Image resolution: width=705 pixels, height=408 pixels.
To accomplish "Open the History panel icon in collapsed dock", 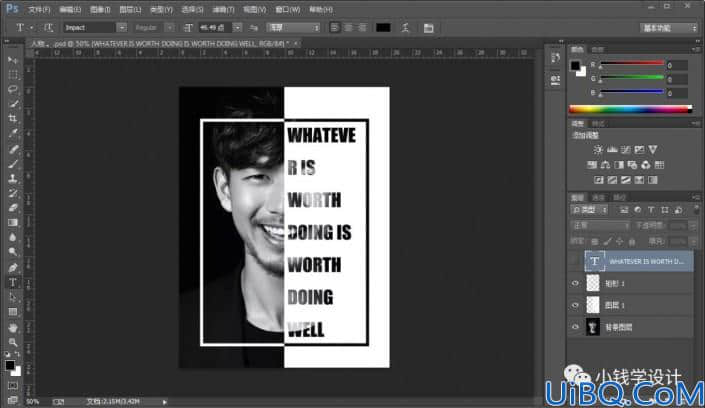I will click(555, 58).
